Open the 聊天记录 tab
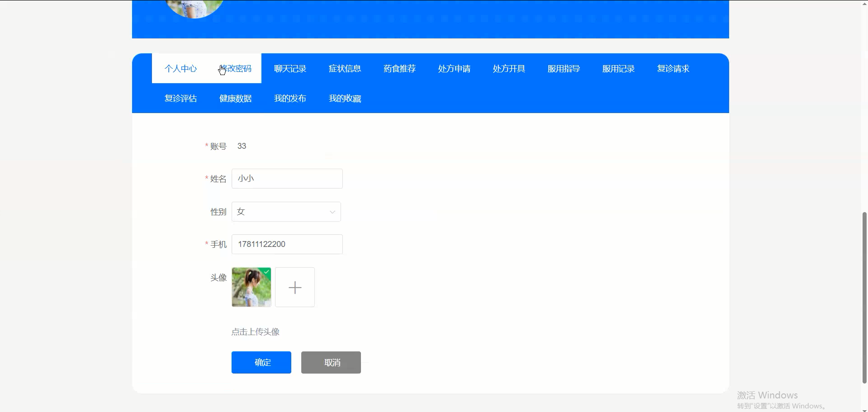868x412 pixels. (x=290, y=68)
